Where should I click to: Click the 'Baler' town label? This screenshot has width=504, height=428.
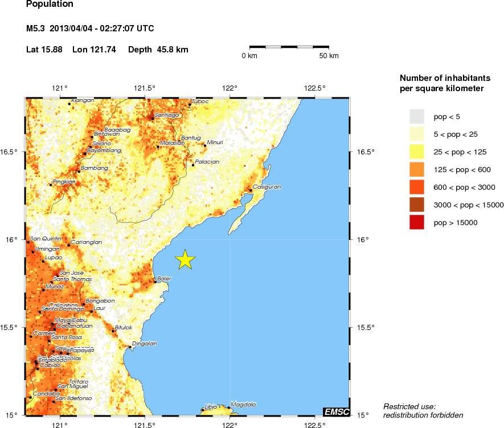[164, 279]
